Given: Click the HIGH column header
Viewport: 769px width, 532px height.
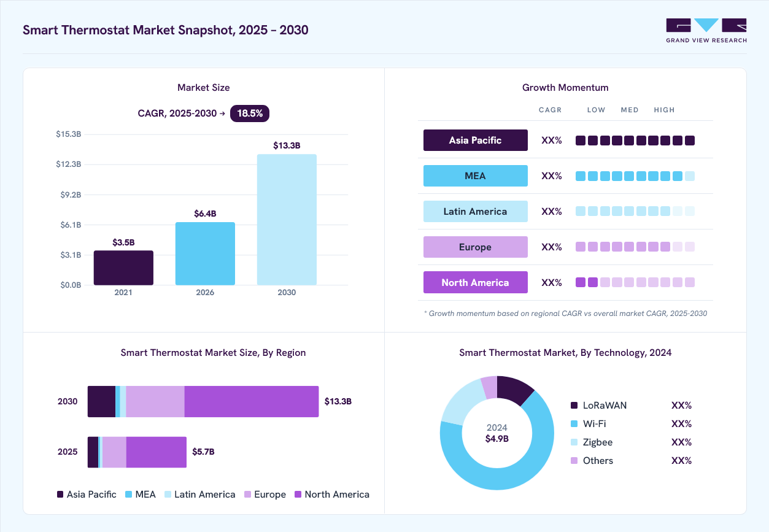Looking at the screenshot, I should point(664,110).
